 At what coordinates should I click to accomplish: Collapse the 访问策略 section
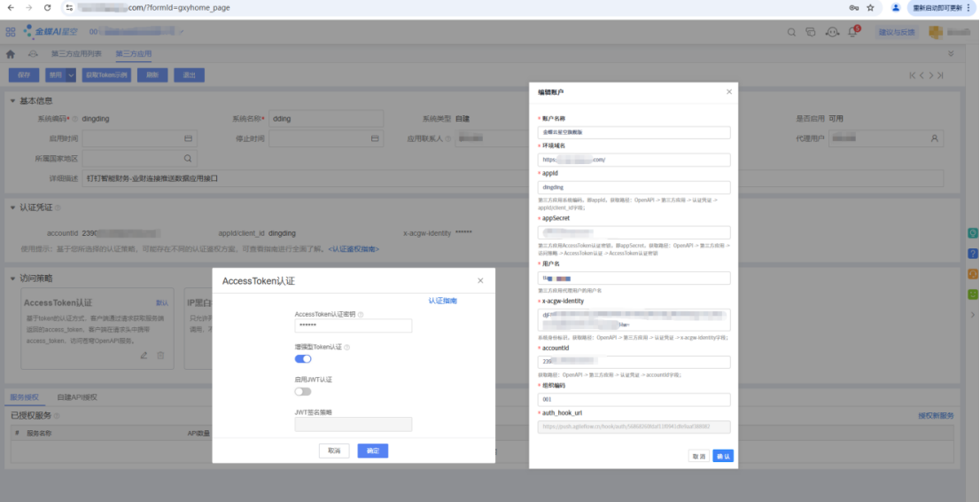click(x=12, y=278)
